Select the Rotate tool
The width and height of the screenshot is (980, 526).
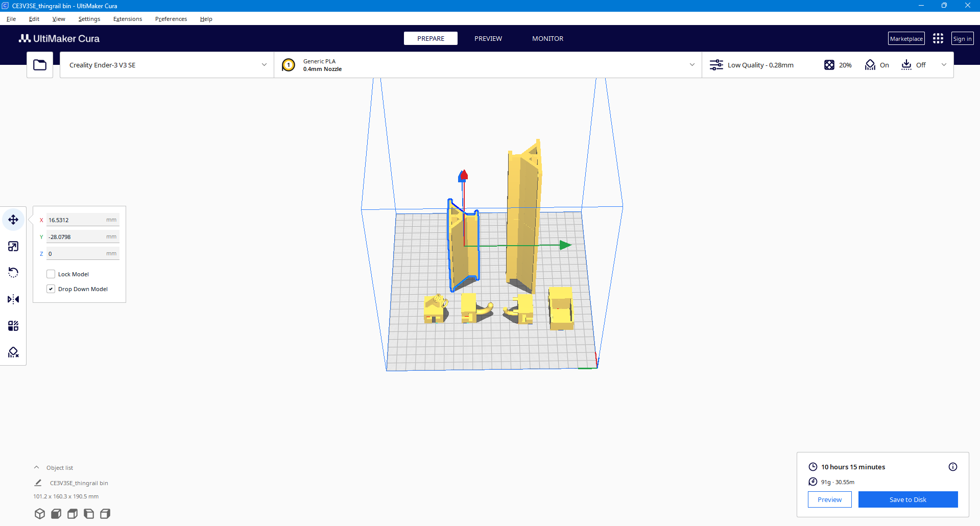(x=13, y=273)
